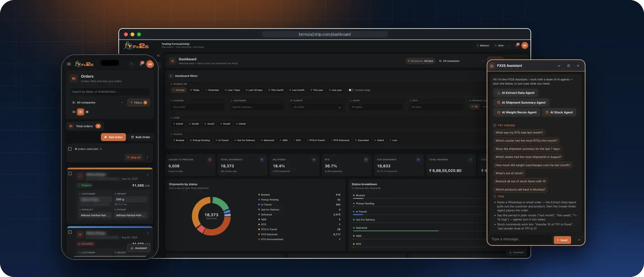Collapse the Dashboard filters section
644x277 pixels.
point(171,76)
